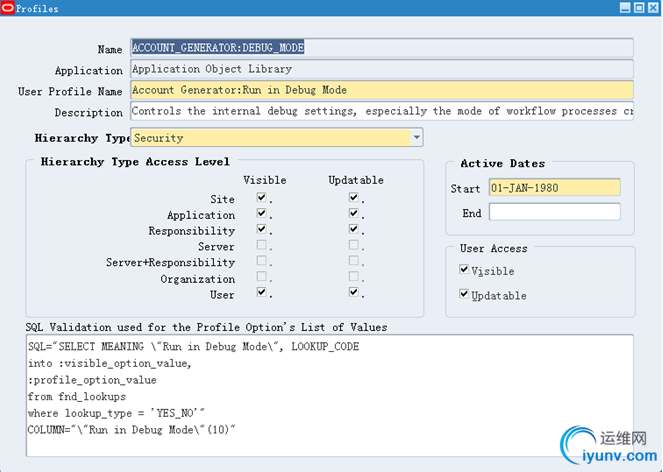The image size is (663, 472).
Task: Close the Profiles window
Action: point(652,8)
